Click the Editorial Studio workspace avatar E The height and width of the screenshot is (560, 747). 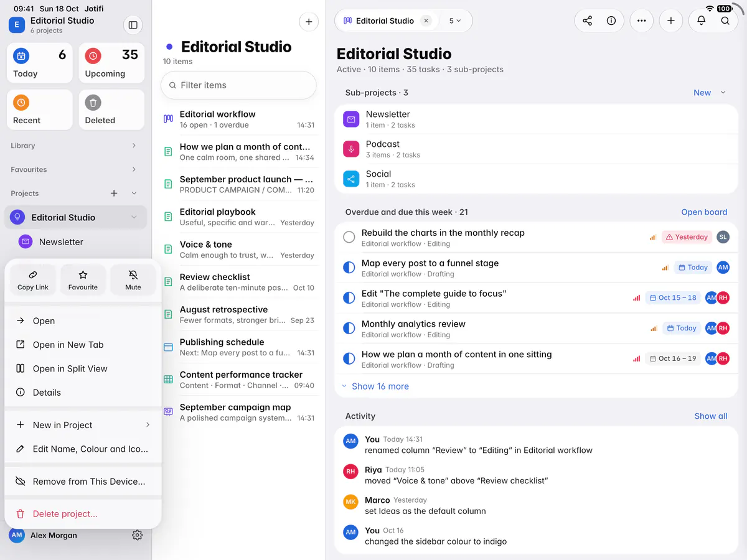point(16,25)
